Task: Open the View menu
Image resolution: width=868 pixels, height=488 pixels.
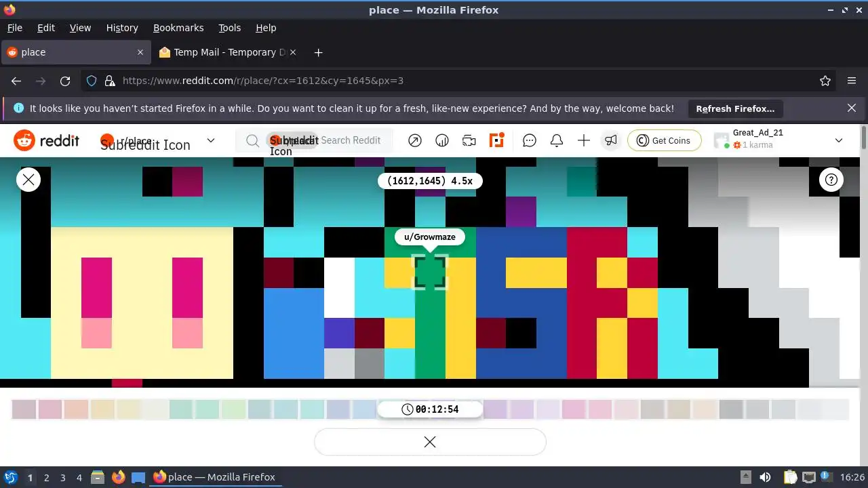Action: [x=80, y=28]
